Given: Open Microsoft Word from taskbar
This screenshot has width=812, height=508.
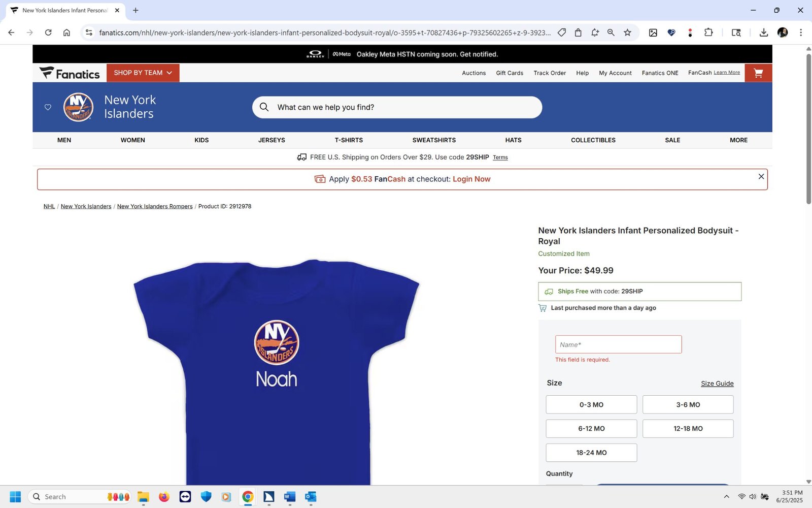Looking at the screenshot, I should tap(290, 497).
